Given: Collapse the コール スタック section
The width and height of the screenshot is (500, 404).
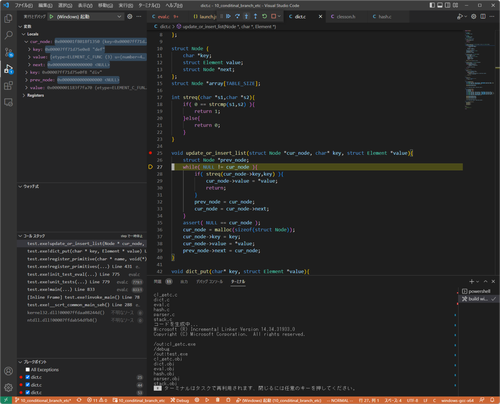Looking at the screenshot, I should point(20,236).
